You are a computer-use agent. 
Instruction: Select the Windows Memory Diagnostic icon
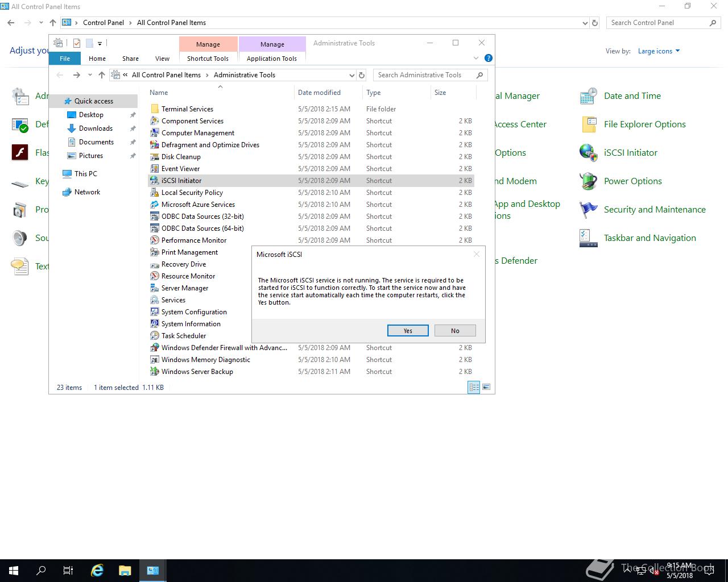154,360
